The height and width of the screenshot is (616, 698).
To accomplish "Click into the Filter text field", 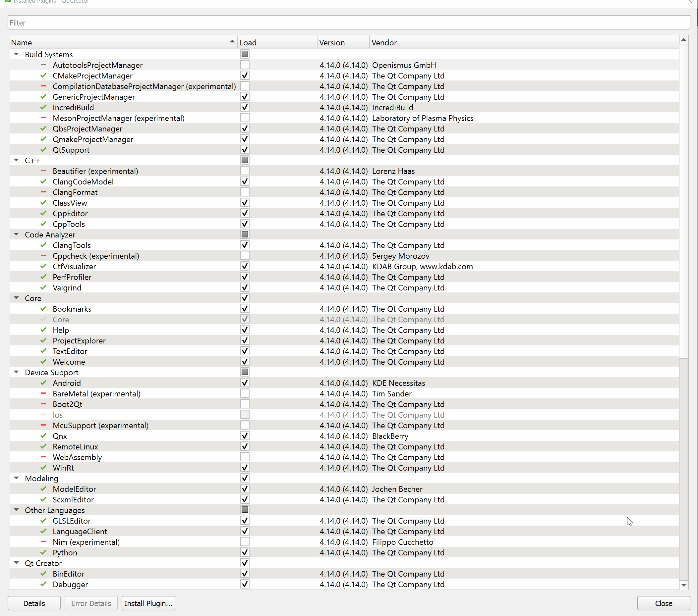I will click(348, 23).
